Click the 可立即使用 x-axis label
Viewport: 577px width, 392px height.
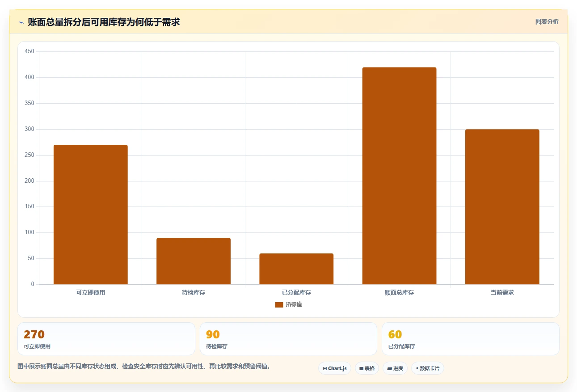tap(91, 293)
